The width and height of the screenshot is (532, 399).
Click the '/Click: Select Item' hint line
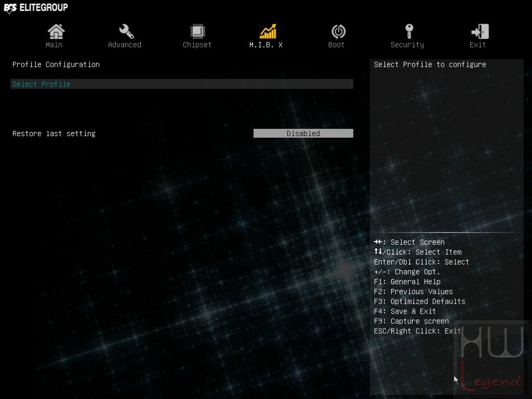[418, 252]
